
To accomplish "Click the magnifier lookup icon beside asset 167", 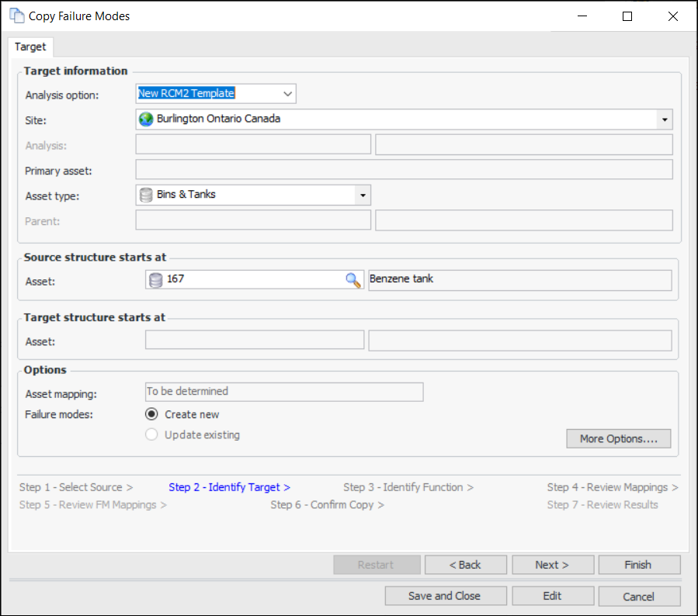I will (x=353, y=280).
